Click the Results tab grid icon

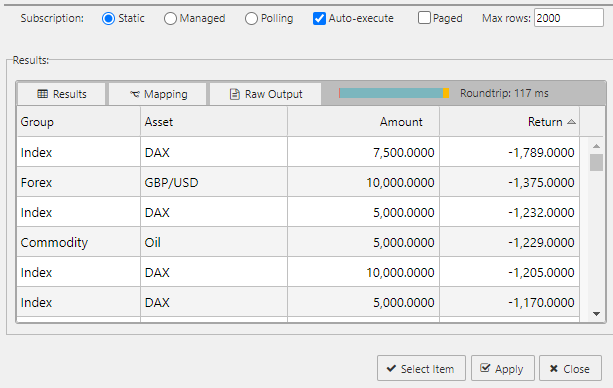(x=42, y=94)
